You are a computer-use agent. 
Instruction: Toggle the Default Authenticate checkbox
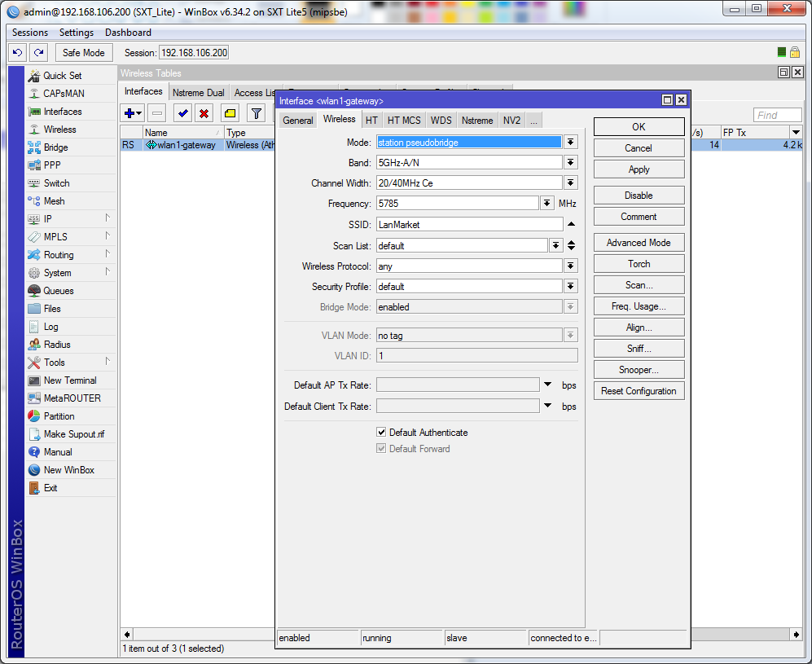381,433
